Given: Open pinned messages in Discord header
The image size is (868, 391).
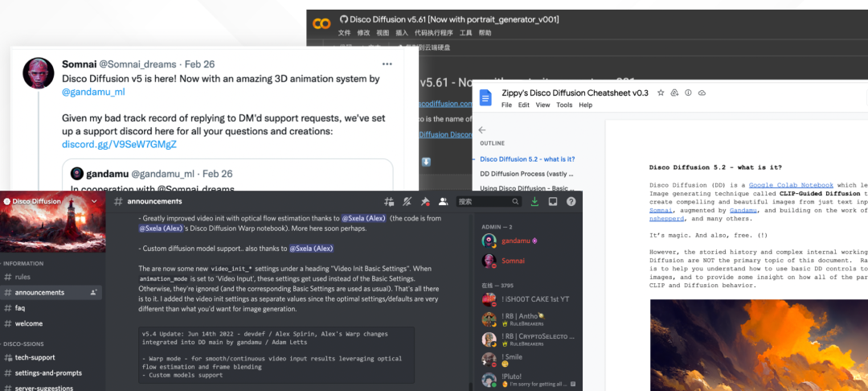Looking at the screenshot, I should [425, 202].
